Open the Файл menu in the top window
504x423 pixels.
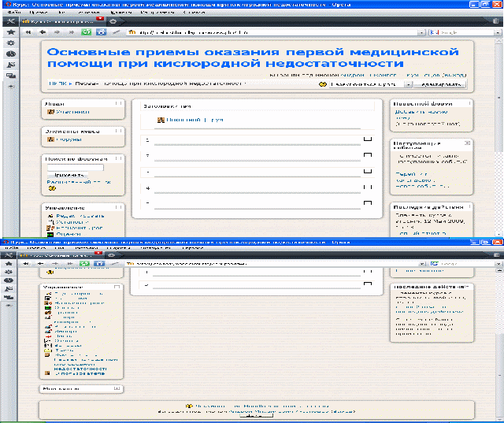click(14, 13)
